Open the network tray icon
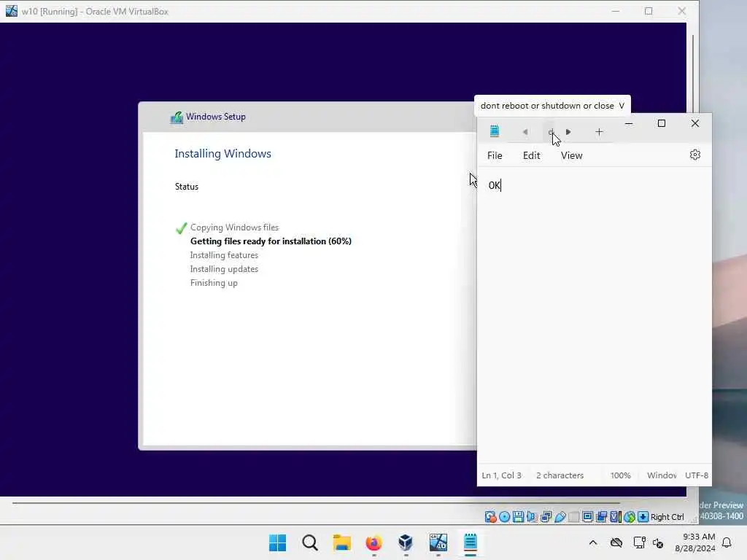 (639, 542)
